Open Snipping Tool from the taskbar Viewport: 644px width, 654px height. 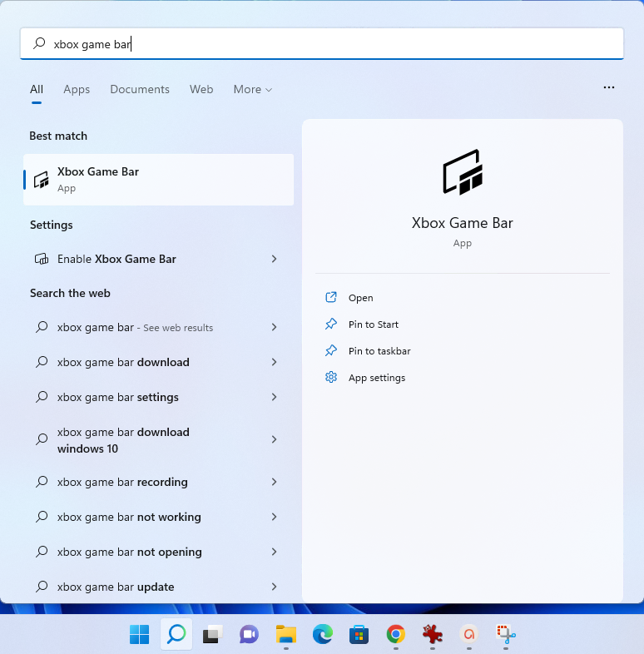[506, 634]
